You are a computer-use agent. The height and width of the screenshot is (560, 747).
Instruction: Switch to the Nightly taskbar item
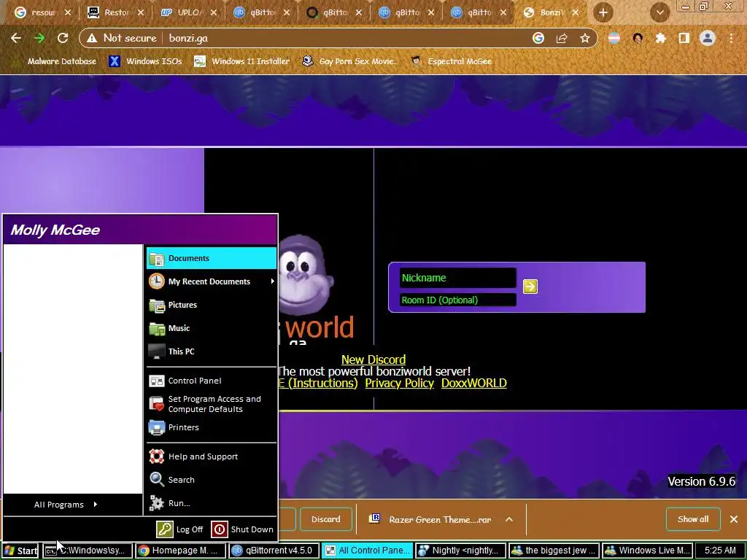pyautogui.click(x=460, y=551)
